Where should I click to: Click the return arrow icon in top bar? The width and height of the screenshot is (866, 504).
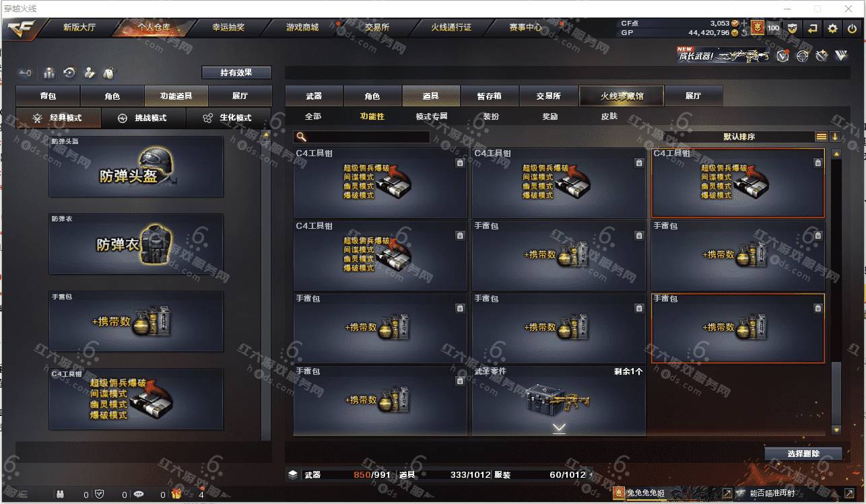pos(813,28)
